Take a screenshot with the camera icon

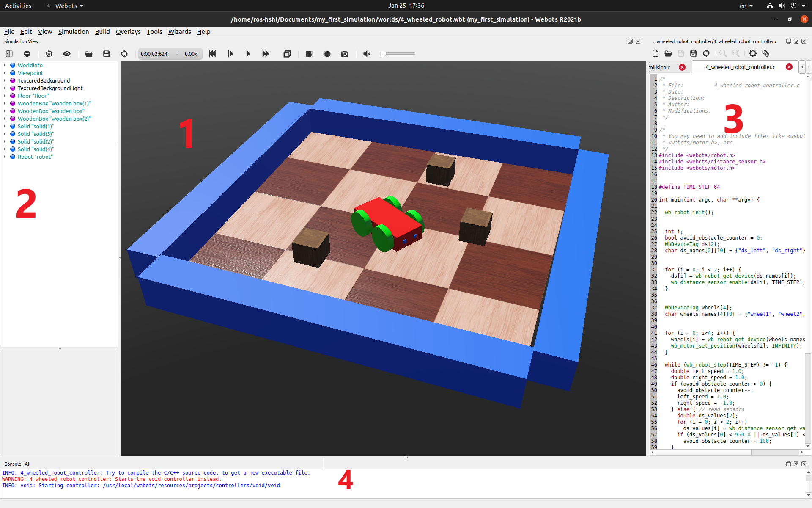[345, 54]
